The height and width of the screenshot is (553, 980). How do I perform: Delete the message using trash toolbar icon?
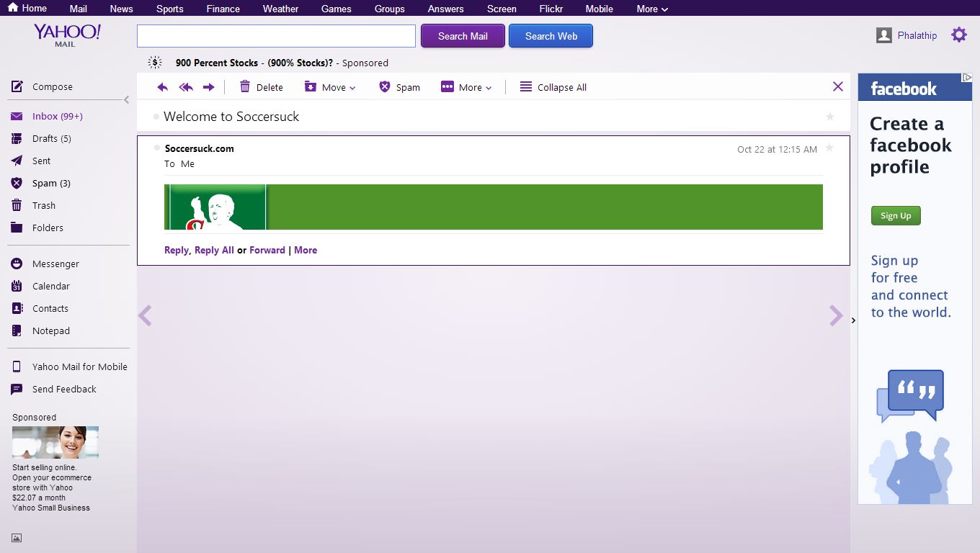245,87
